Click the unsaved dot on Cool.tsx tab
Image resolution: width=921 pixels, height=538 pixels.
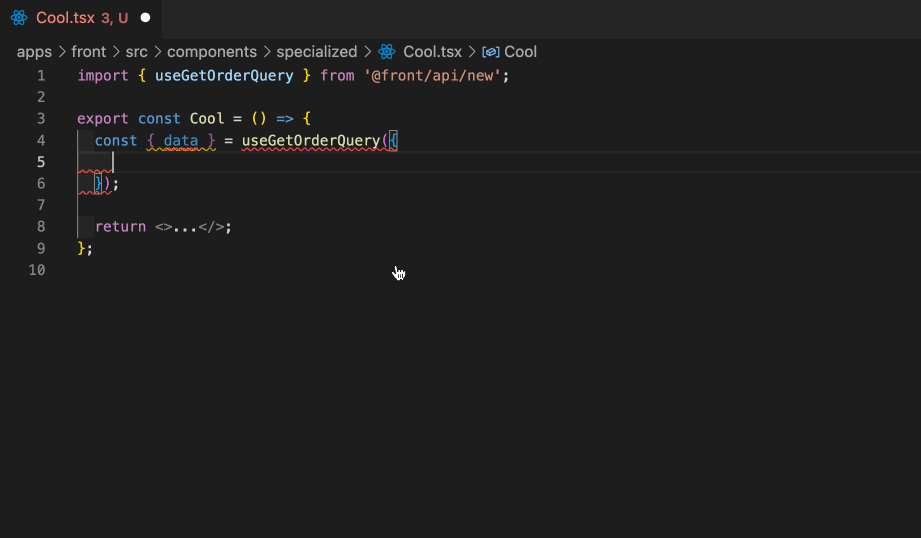point(145,18)
